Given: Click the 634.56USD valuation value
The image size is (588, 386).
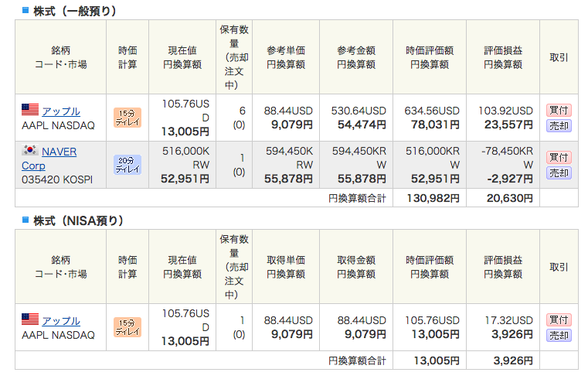Looking at the screenshot, I should 432,111.
